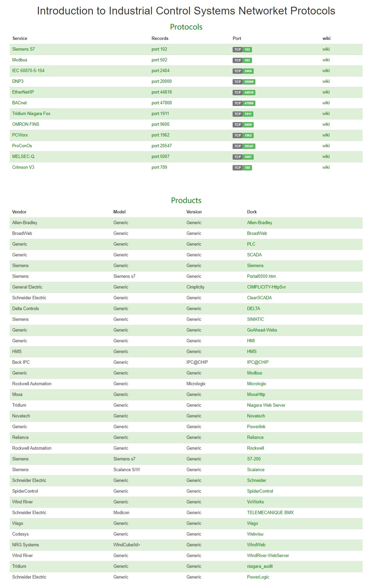Screen dimensions: 370x588
Task: Click the TCP 2404 port badge
Action: pyautogui.click(x=243, y=71)
